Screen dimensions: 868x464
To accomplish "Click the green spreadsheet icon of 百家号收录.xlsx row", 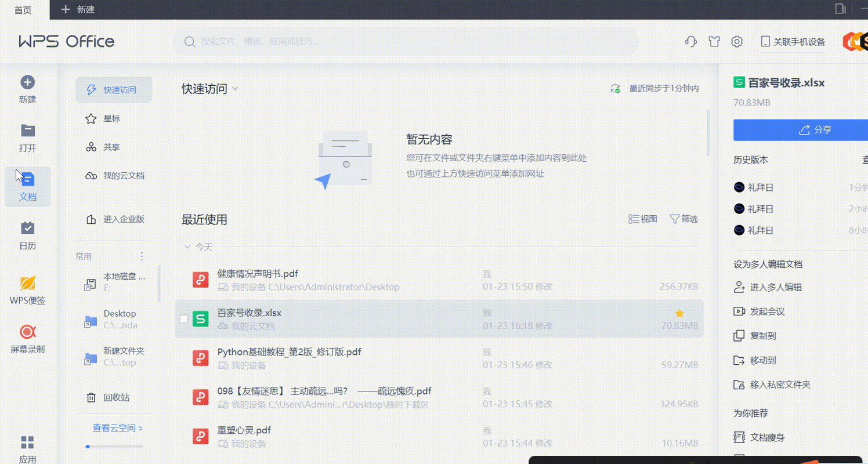I will click(201, 319).
